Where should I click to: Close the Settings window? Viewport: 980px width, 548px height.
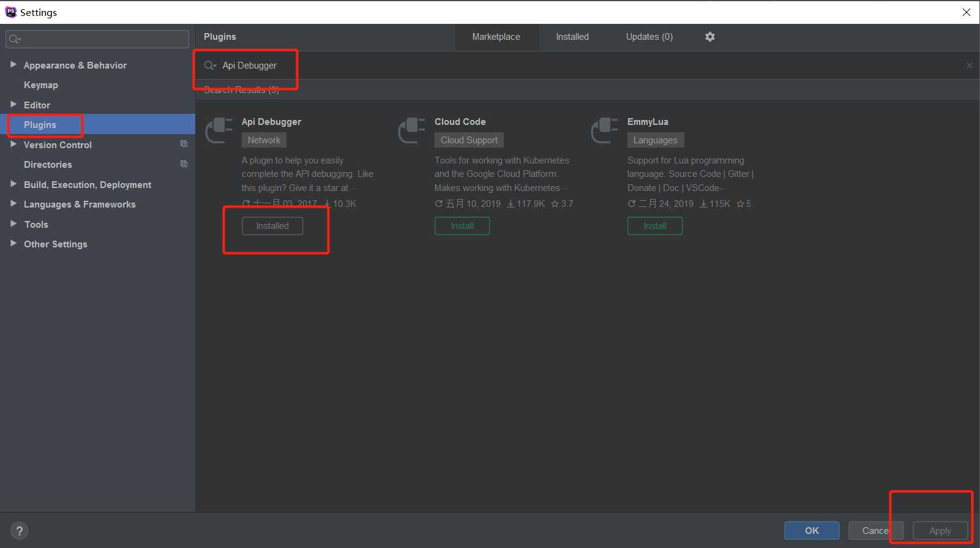(966, 12)
